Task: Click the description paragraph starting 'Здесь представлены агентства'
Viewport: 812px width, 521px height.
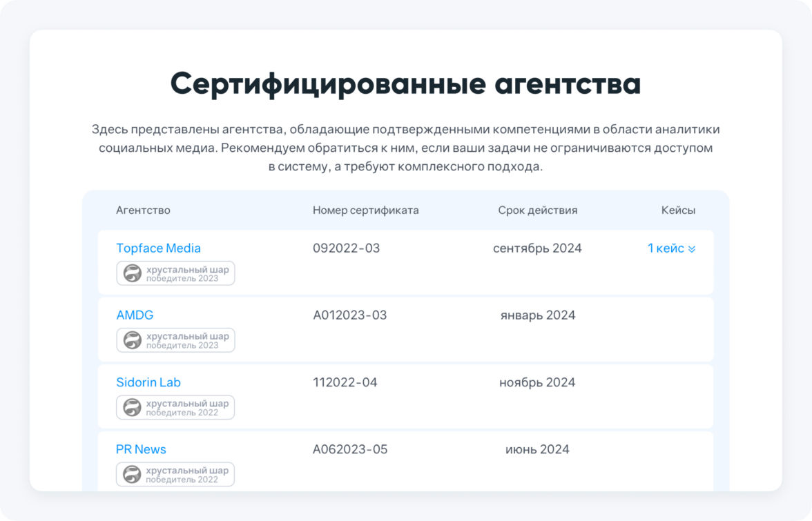Action: coord(406,148)
